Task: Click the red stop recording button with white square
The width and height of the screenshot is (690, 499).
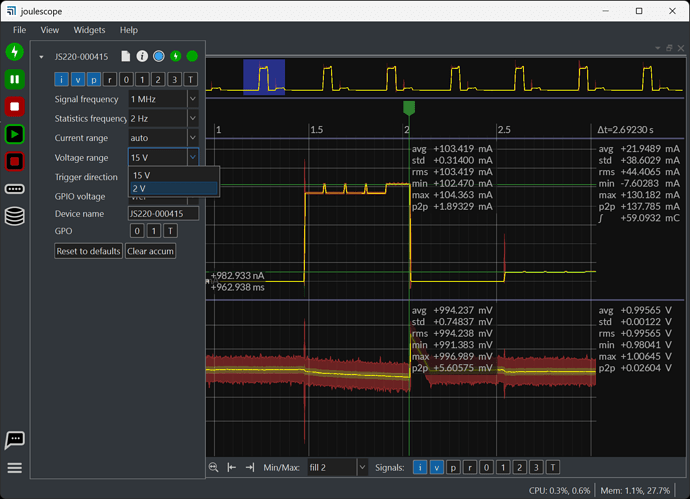Action: click(x=15, y=106)
